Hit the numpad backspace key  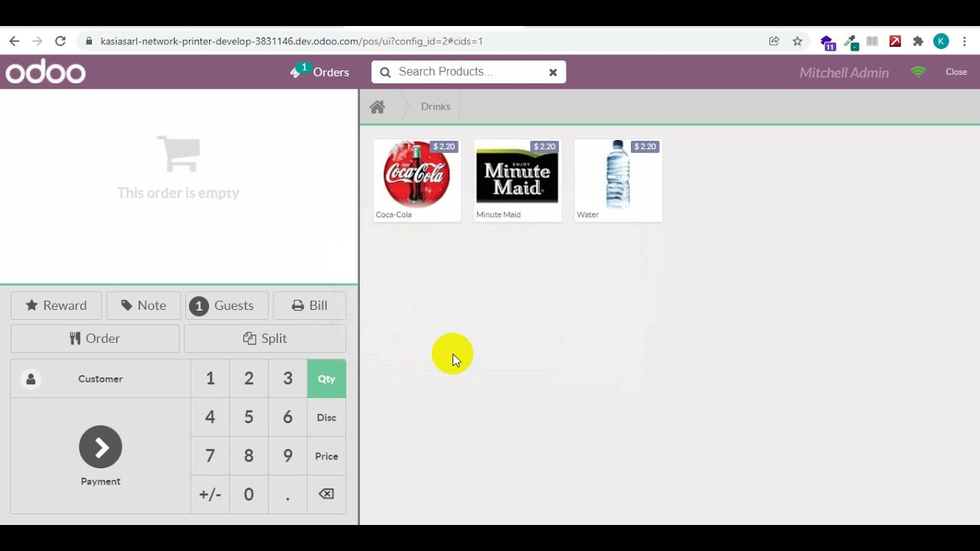click(326, 494)
